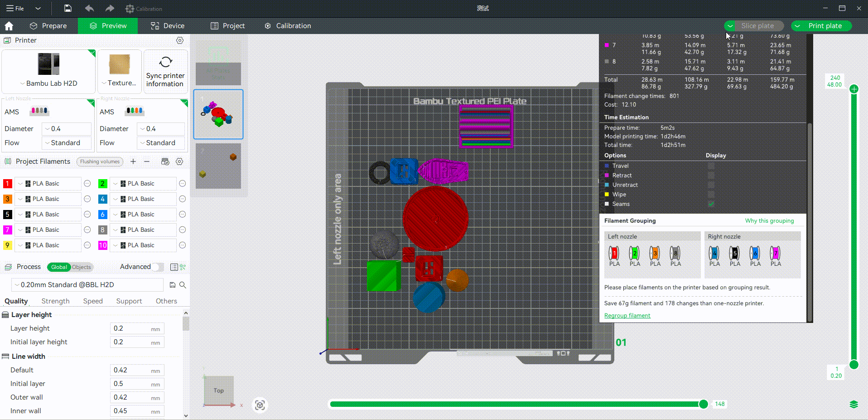The width and height of the screenshot is (868, 420).
Task: Open printer settings gear icon
Action: click(x=180, y=40)
